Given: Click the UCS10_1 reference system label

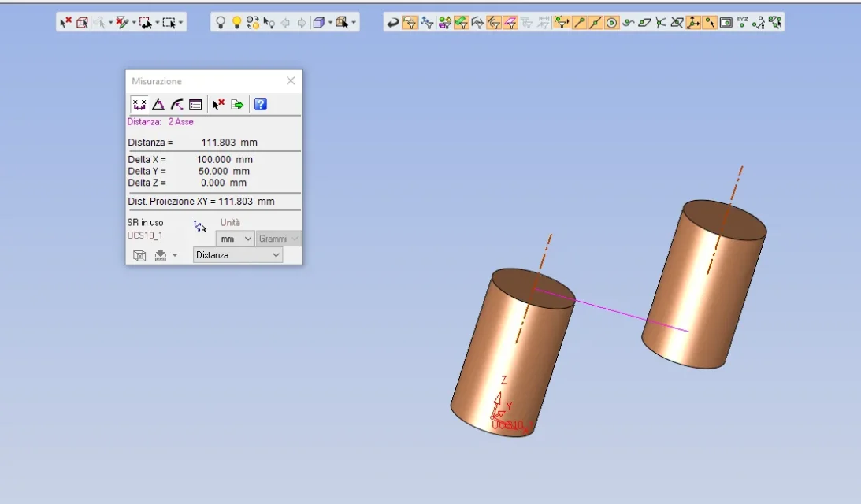Looking at the screenshot, I should tap(145, 235).
